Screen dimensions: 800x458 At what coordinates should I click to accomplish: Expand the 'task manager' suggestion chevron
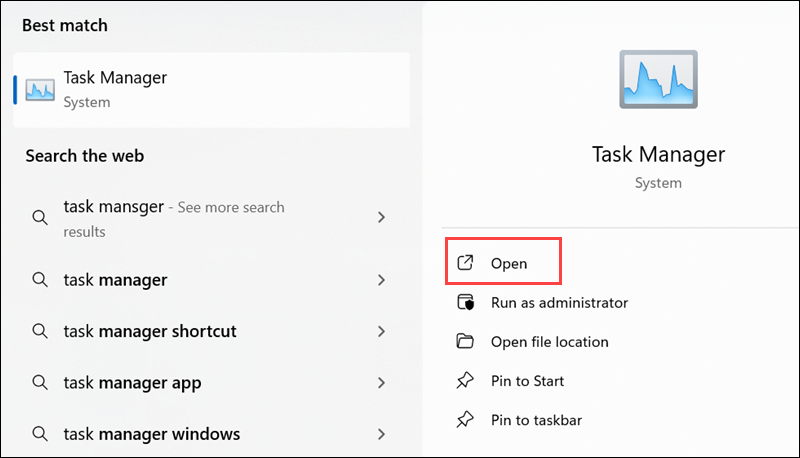381,280
